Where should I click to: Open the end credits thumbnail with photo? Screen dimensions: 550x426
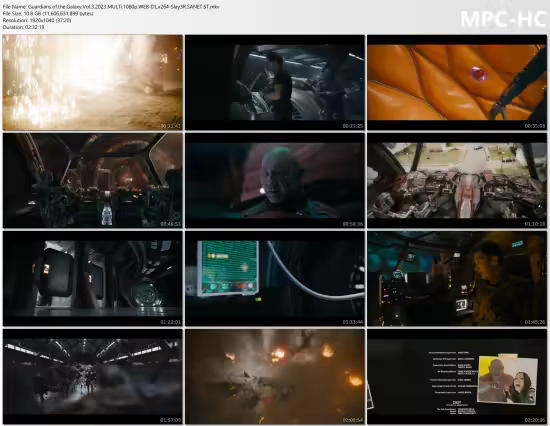point(457,377)
